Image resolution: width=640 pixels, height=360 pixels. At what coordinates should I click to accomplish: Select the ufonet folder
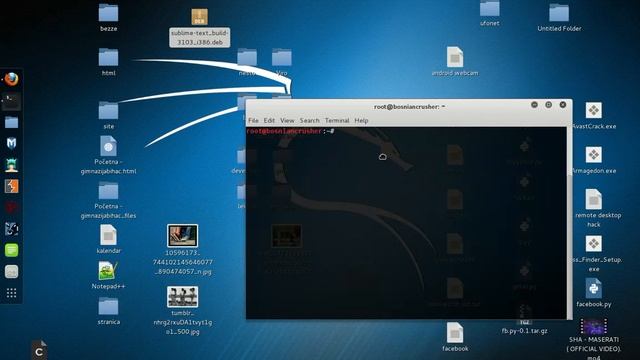[489, 8]
